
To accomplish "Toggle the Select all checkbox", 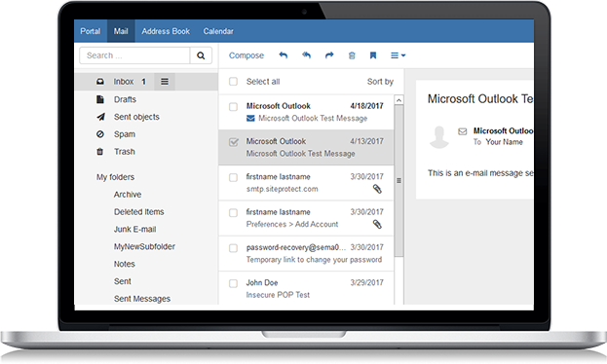I will [x=233, y=82].
